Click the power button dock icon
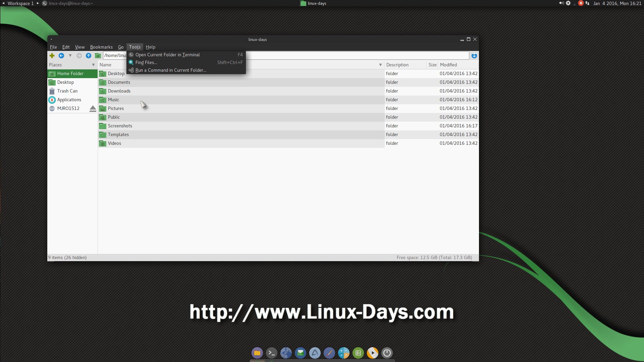The width and height of the screenshot is (644, 362). coord(387,353)
